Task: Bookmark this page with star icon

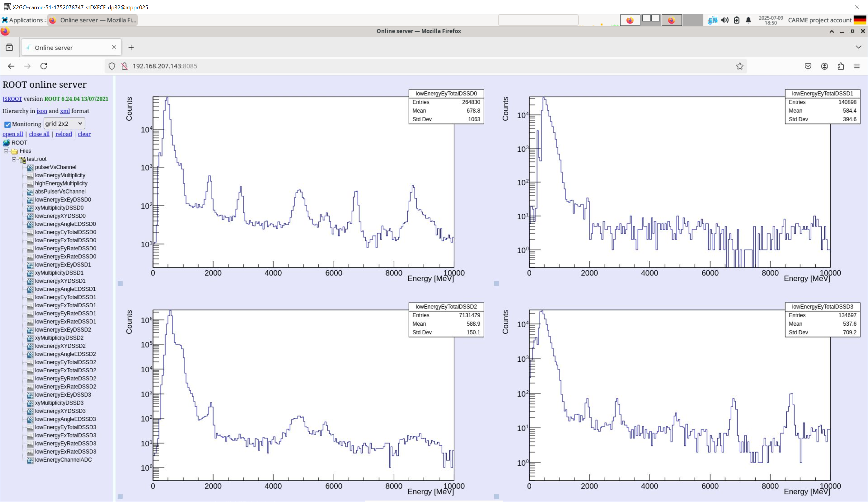Action: (x=739, y=66)
